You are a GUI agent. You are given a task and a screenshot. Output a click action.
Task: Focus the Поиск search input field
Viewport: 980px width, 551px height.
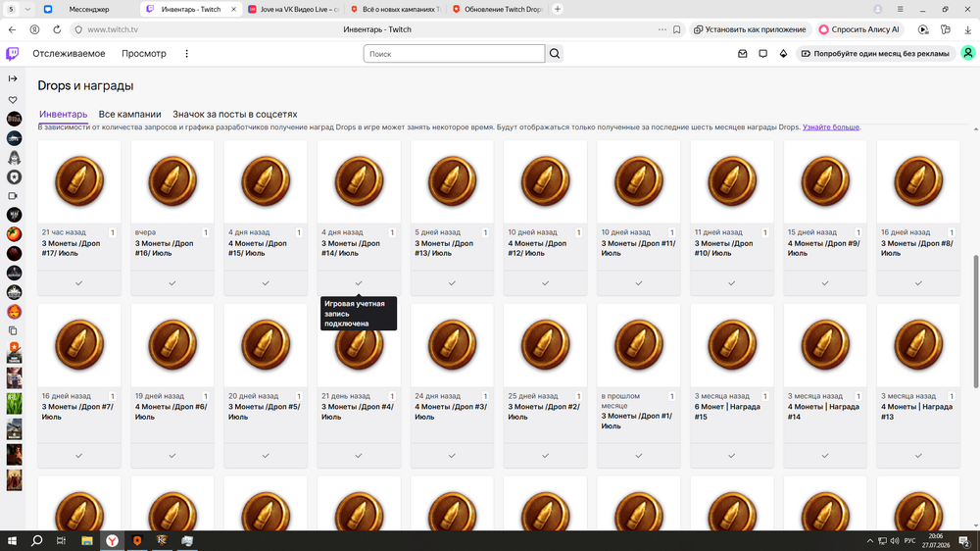[x=455, y=54]
